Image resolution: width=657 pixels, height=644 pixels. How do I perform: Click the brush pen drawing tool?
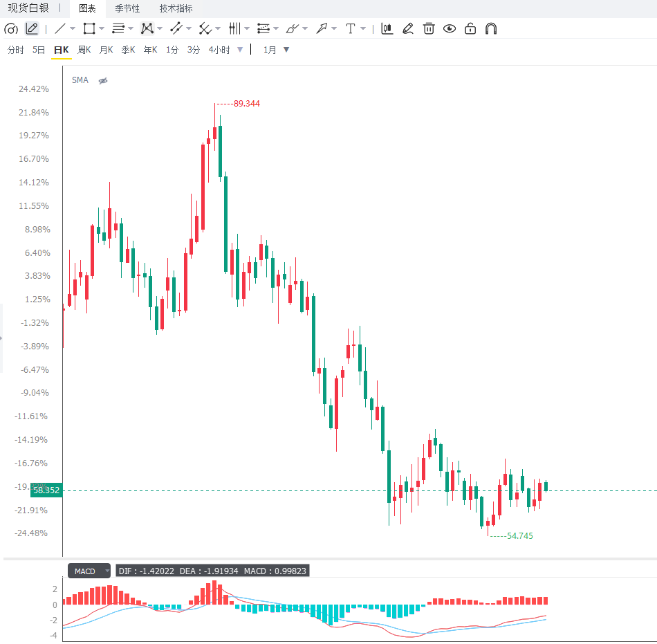tap(292, 28)
